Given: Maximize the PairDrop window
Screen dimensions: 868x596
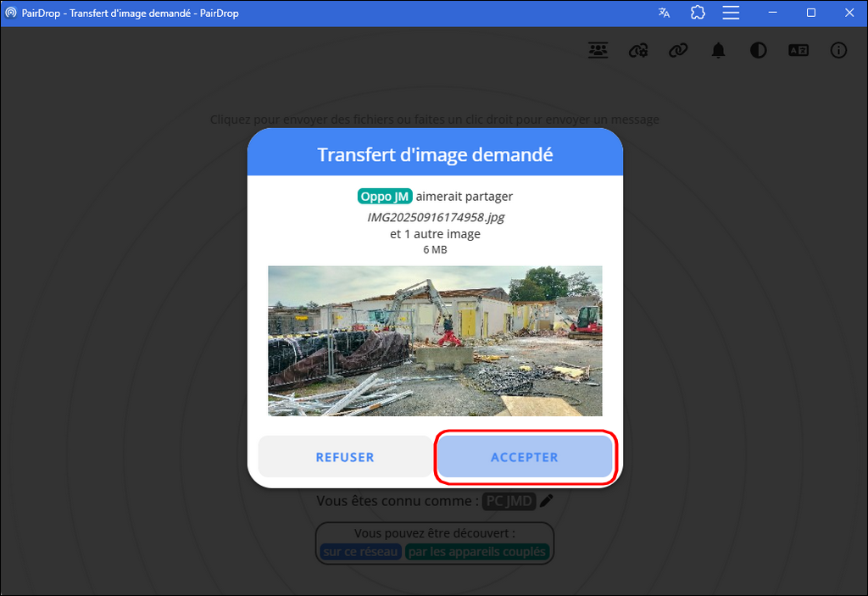Looking at the screenshot, I should coord(811,13).
